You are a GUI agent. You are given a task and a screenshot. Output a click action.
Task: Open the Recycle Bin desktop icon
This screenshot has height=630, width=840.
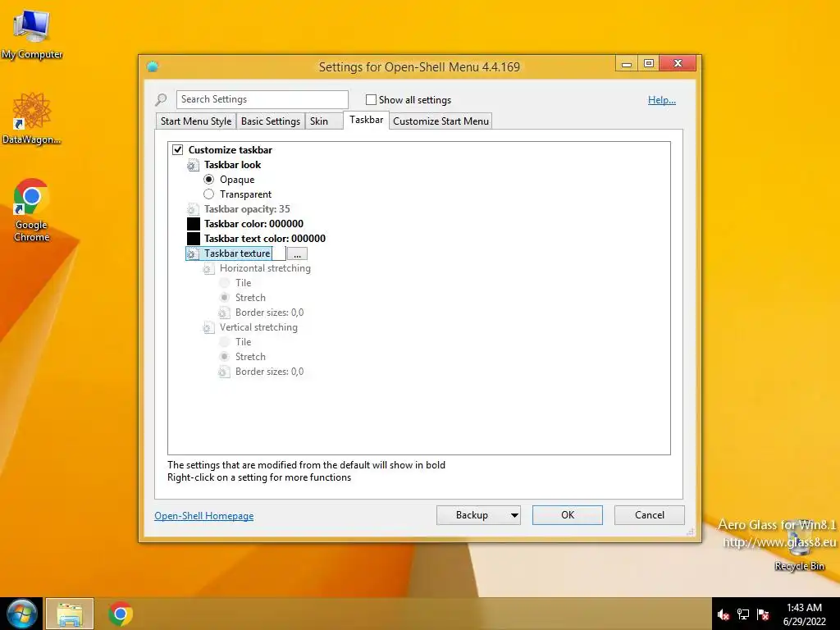coord(799,547)
